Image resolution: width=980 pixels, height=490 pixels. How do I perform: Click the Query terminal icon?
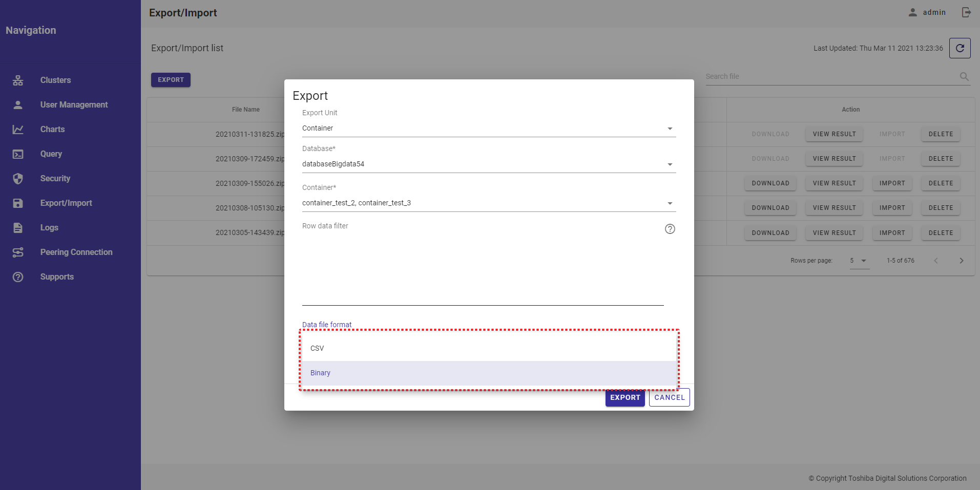(18, 154)
